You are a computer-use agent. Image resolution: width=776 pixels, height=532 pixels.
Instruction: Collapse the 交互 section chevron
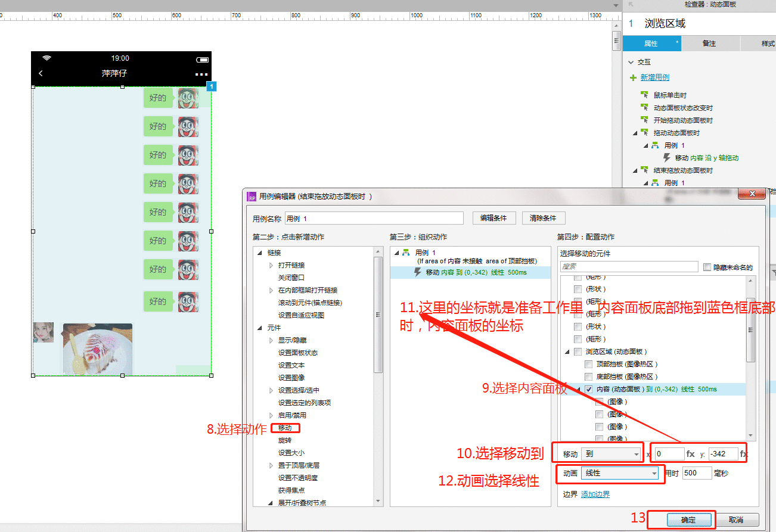pyautogui.click(x=631, y=62)
